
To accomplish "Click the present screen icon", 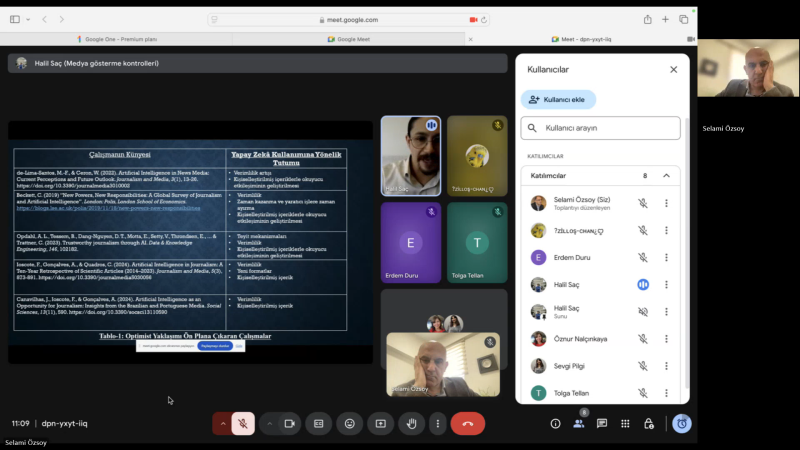I will click(x=380, y=423).
